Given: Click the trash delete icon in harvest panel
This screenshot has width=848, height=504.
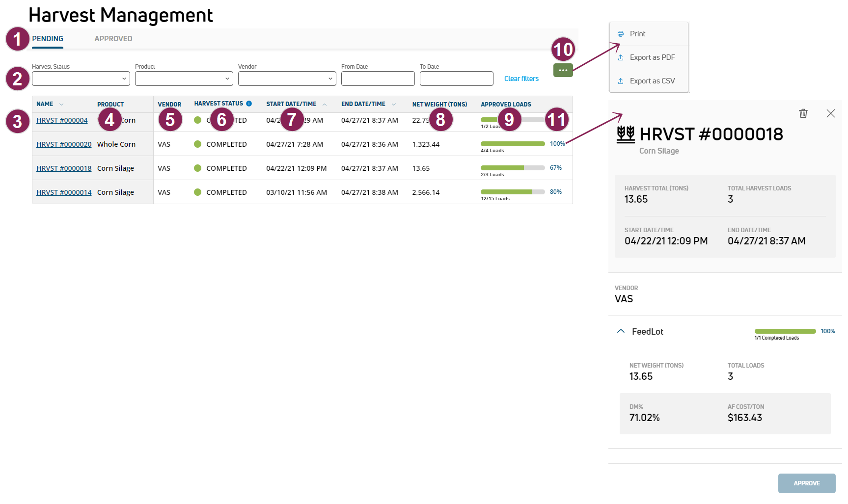Looking at the screenshot, I should tap(803, 113).
